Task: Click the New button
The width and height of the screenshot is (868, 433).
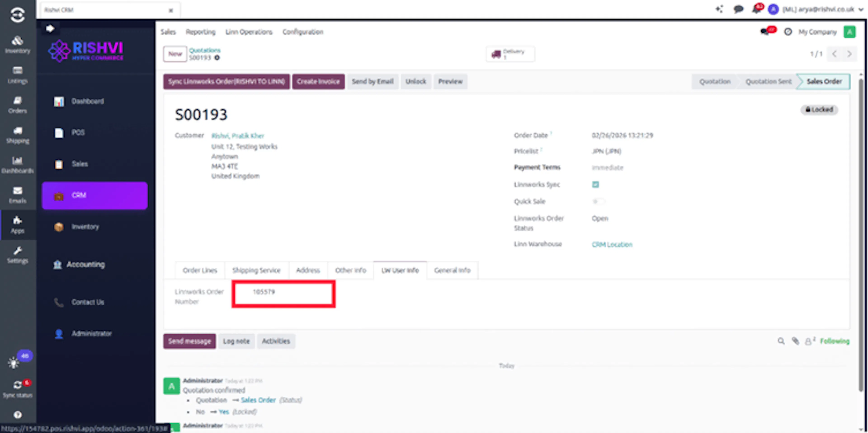Action: pos(175,54)
